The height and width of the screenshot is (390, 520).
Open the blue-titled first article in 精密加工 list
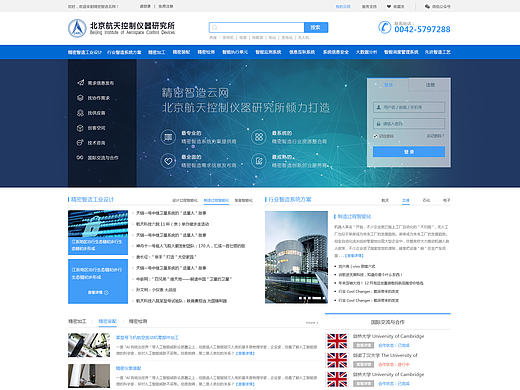147,338
